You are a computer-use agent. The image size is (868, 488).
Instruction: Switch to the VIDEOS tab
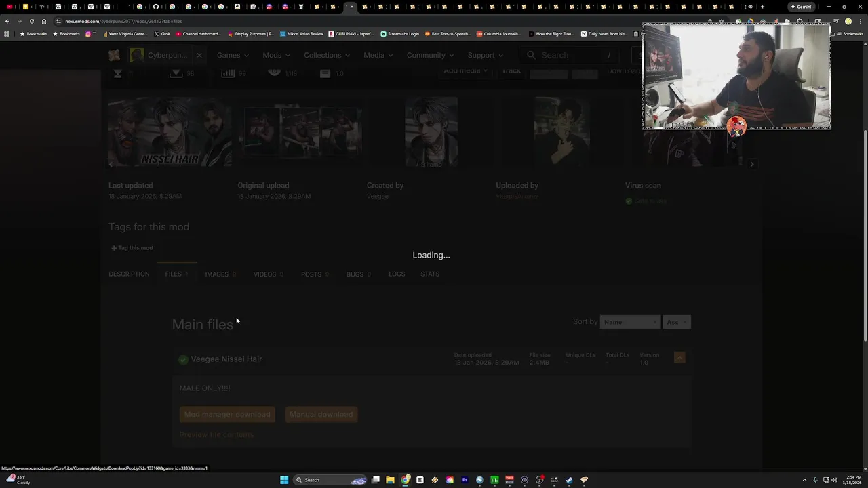[x=269, y=274]
